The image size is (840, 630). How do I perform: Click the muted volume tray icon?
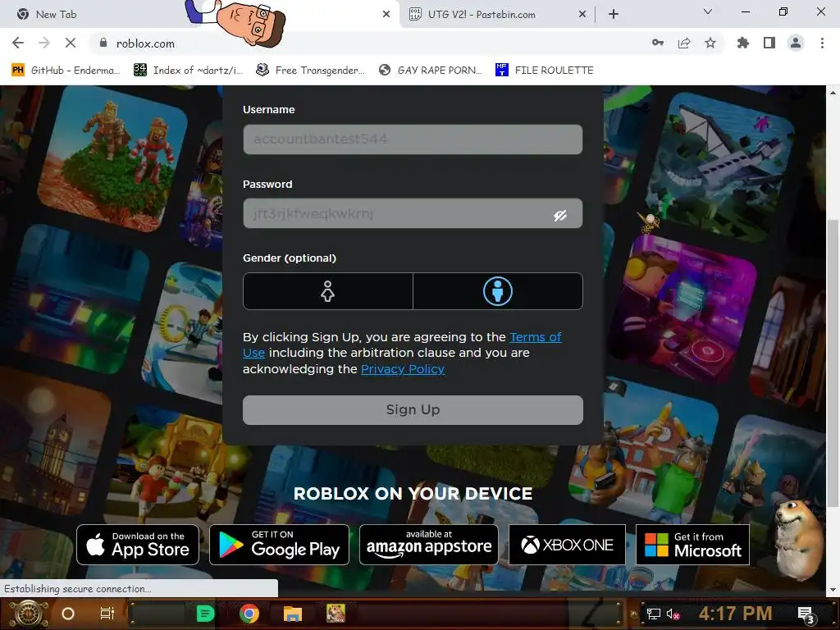pyautogui.click(x=673, y=614)
